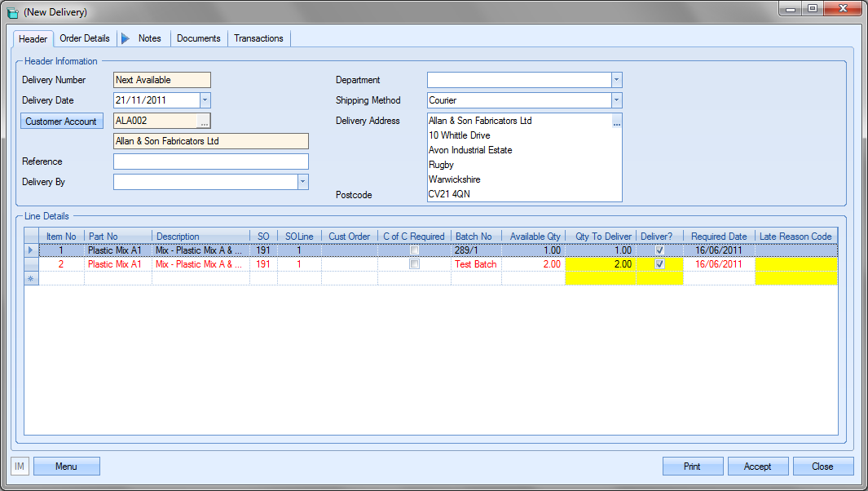Image resolution: width=868 pixels, height=491 pixels.
Task: Switch to the Order Details tab
Action: click(85, 38)
